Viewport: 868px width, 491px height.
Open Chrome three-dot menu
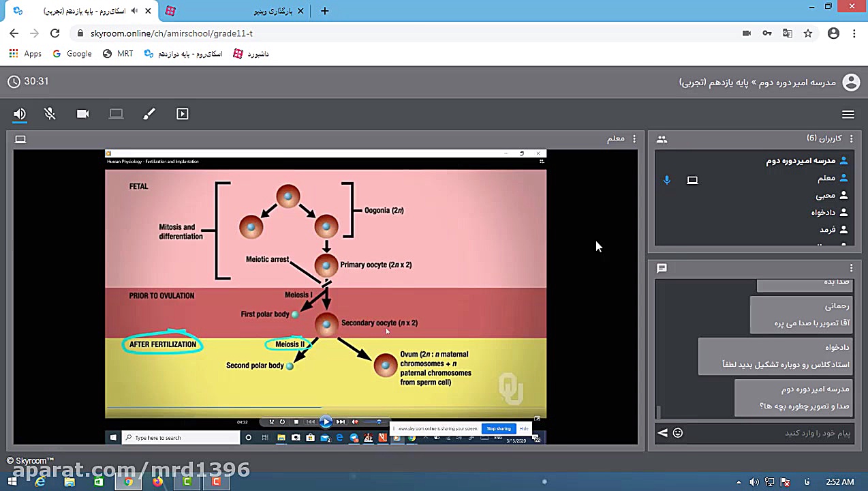coord(854,33)
